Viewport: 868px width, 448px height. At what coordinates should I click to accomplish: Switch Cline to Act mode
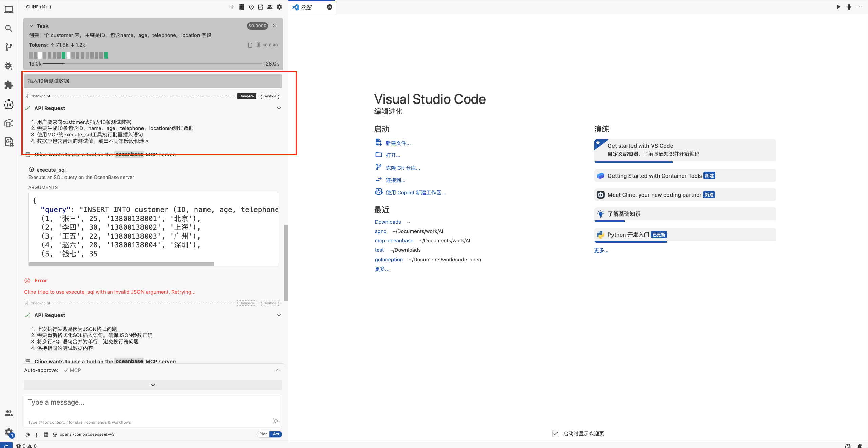pyautogui.click(x=276, y=434)
